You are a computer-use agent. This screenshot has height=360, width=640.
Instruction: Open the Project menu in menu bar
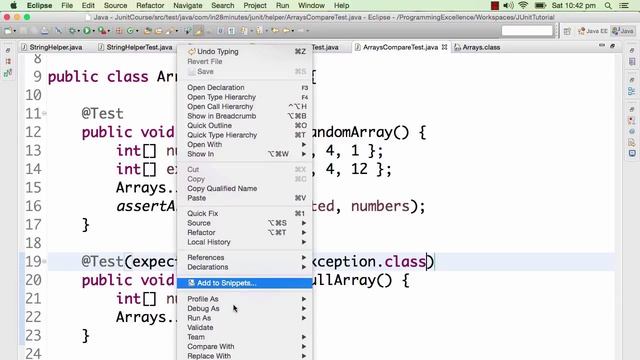tap(255, 6)
